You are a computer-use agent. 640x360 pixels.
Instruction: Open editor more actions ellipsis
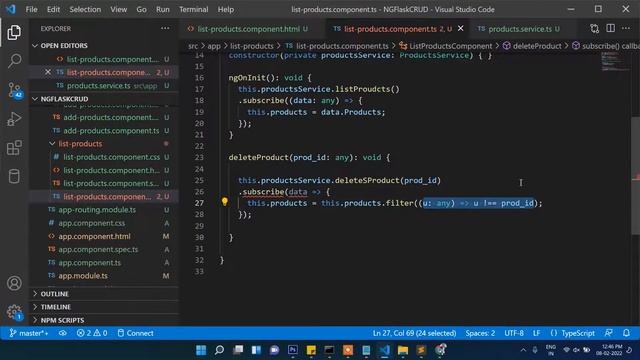(x=626, y=28)
